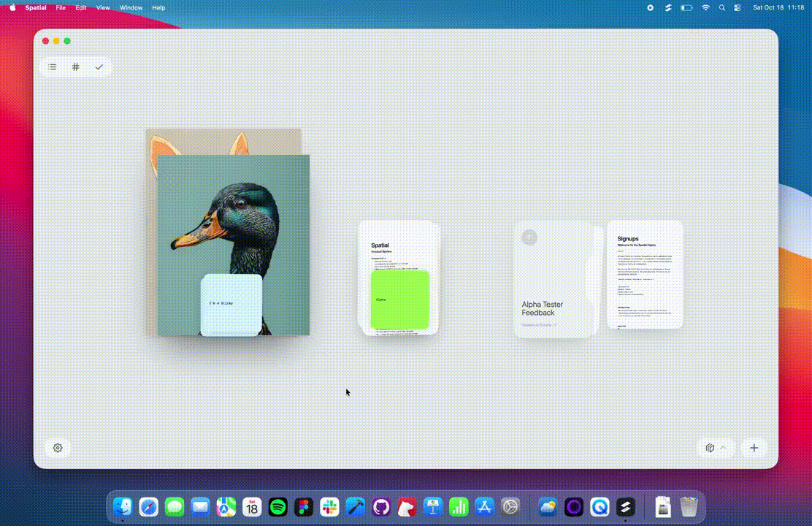Open Calendar from the dock
812x526 pixels.
(x=252, y=507)
